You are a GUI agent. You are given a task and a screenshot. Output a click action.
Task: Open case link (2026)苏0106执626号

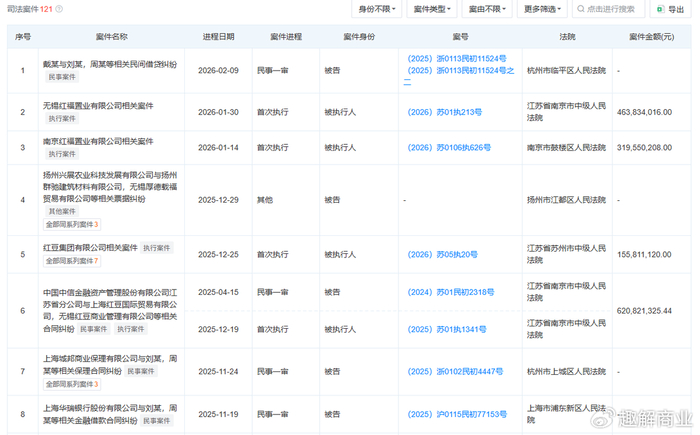[x=449, y=147]
